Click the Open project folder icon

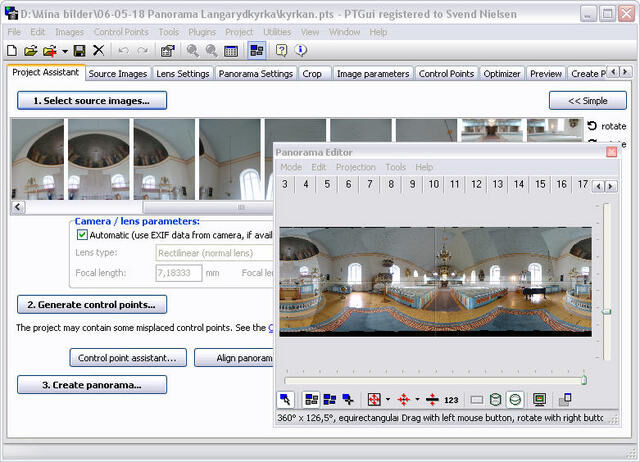[x=30, y=50]
